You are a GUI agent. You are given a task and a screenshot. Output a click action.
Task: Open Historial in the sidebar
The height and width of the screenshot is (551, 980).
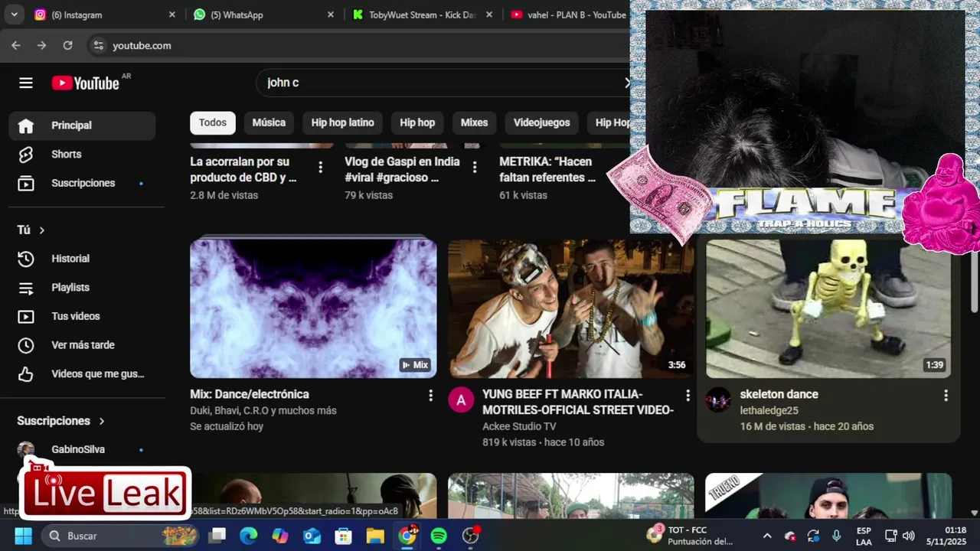click(82, 259)
